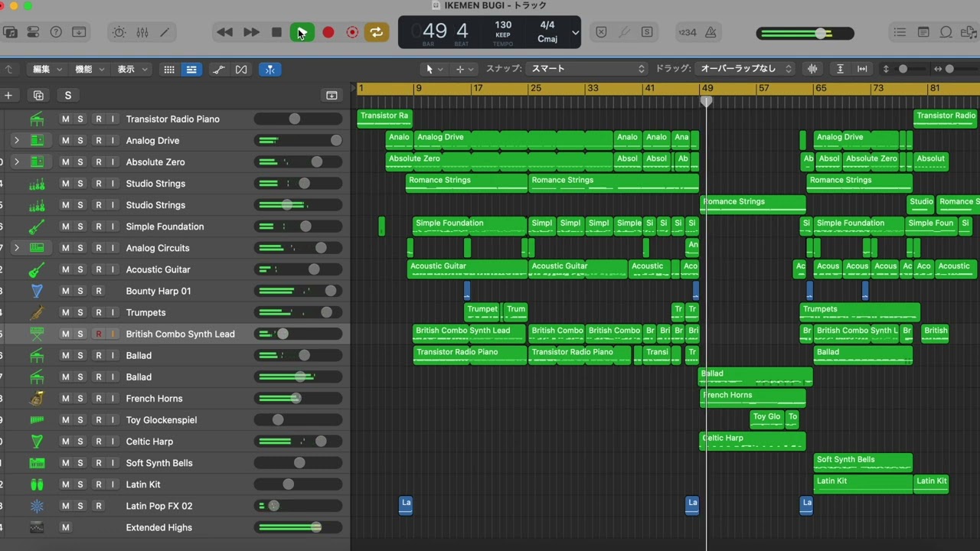Click the Acoustic Guitar track icon

[x=37, y=269]
